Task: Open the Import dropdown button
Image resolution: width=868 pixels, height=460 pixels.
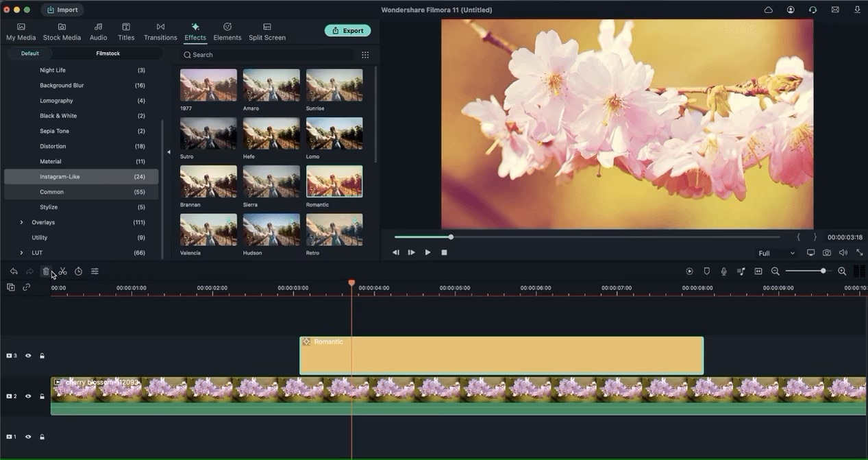Action: coord(62,10)
